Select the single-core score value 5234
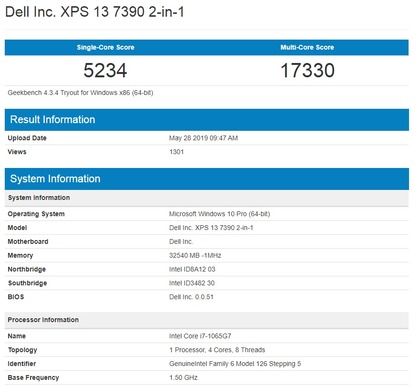 click(x=105, y=70)
